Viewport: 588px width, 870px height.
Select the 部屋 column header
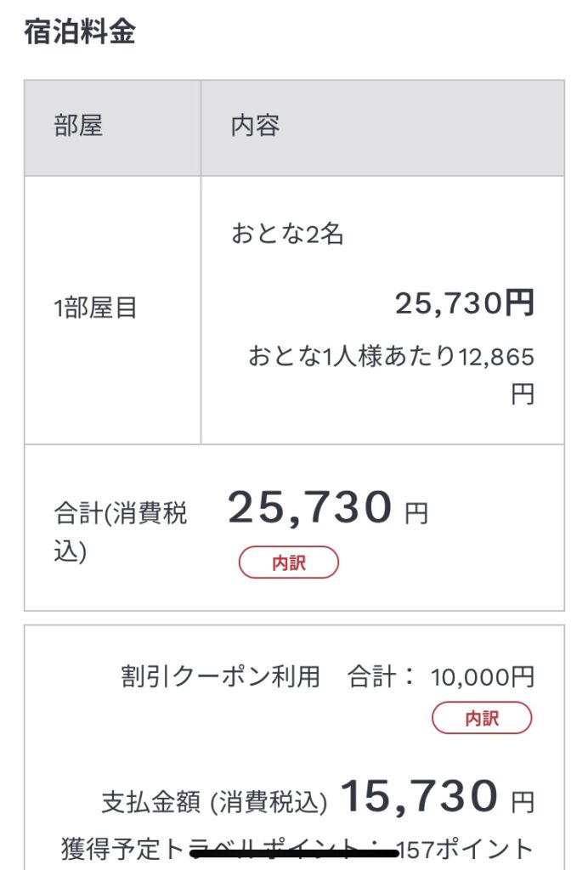click(78, 127)
